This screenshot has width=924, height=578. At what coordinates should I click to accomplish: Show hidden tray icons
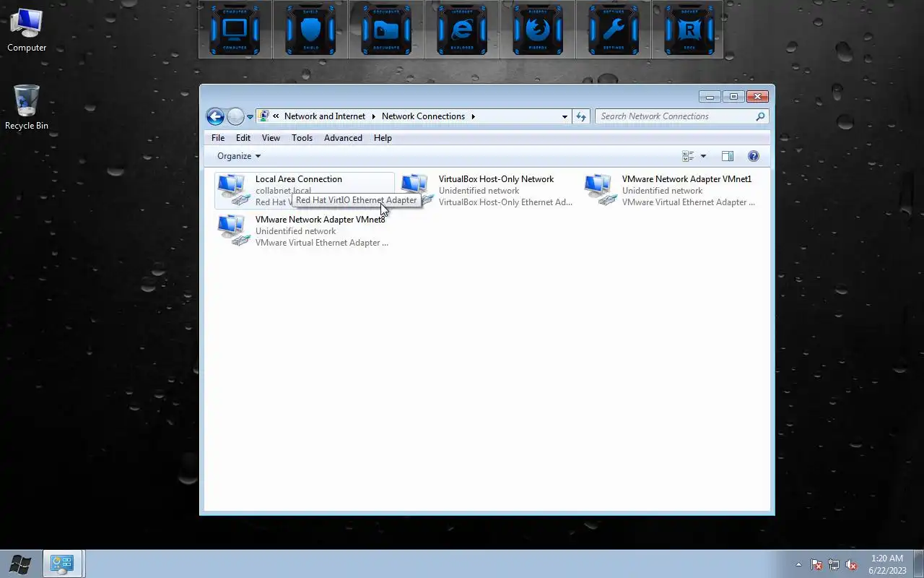(798, 565)
